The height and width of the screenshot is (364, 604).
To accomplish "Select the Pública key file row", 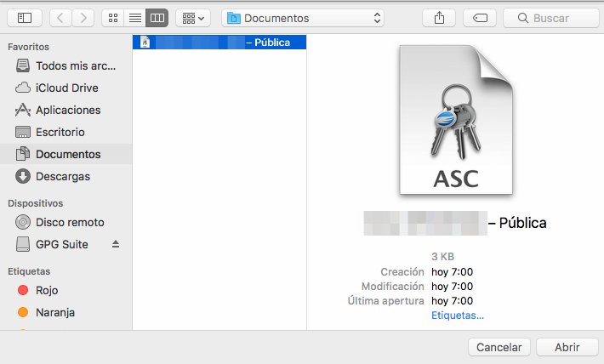I will pyautogui.click(x=219, y=42).
